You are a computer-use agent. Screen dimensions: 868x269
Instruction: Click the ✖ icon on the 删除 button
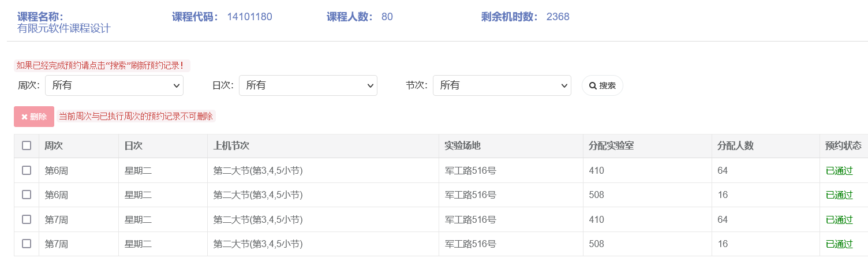click(x=25, y=117)
